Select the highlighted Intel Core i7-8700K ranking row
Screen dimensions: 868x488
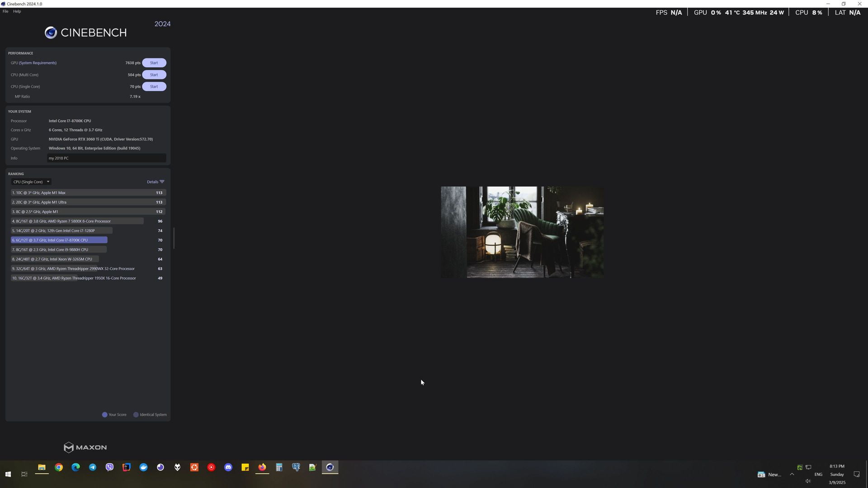[88, 240]
